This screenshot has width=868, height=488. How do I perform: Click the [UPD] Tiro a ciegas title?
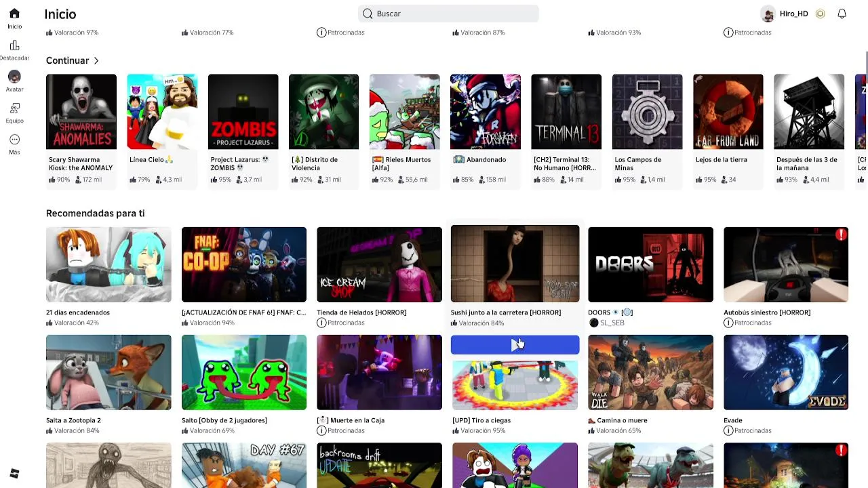[x=481, y=420]
